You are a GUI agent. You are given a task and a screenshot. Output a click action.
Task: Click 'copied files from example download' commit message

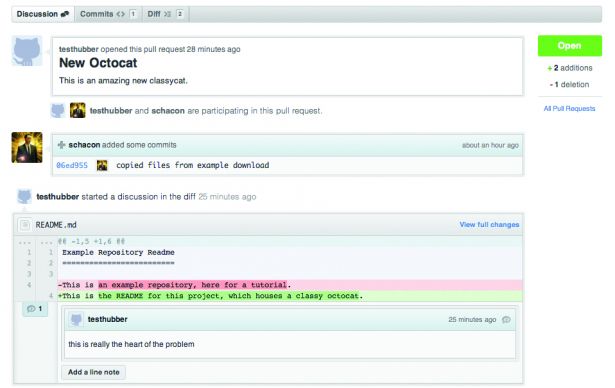193,165
